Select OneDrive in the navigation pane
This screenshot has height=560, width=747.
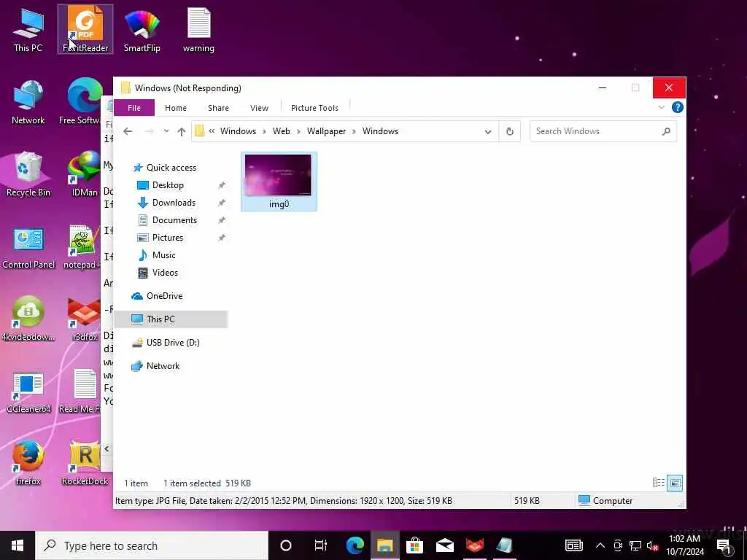164,296
